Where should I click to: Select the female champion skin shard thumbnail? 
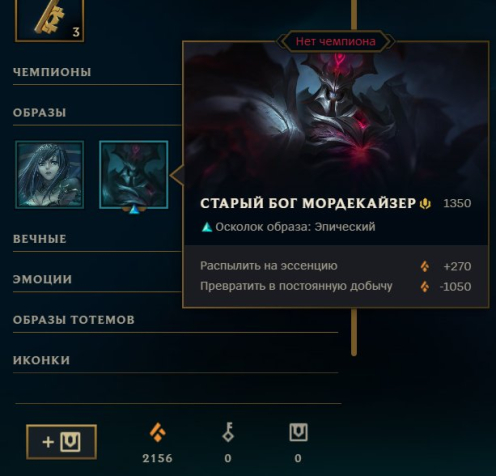point(49,175)
